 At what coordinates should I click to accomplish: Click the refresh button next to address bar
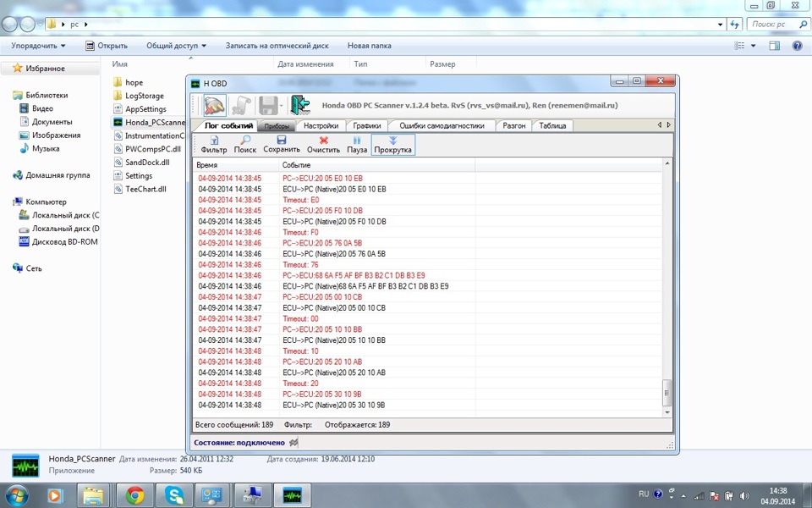[735, 25]
